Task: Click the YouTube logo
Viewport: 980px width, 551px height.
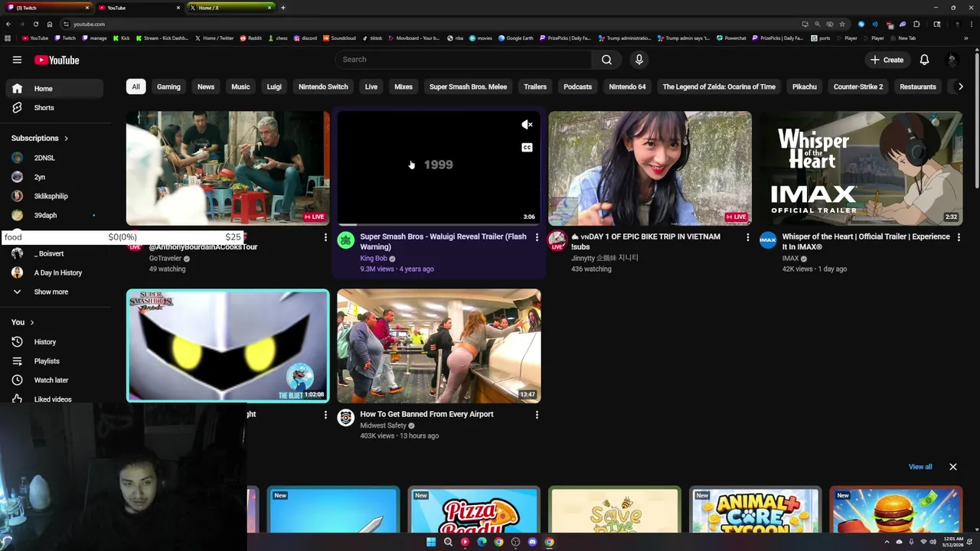Action: pyautogui.click(x=57, y=60)
